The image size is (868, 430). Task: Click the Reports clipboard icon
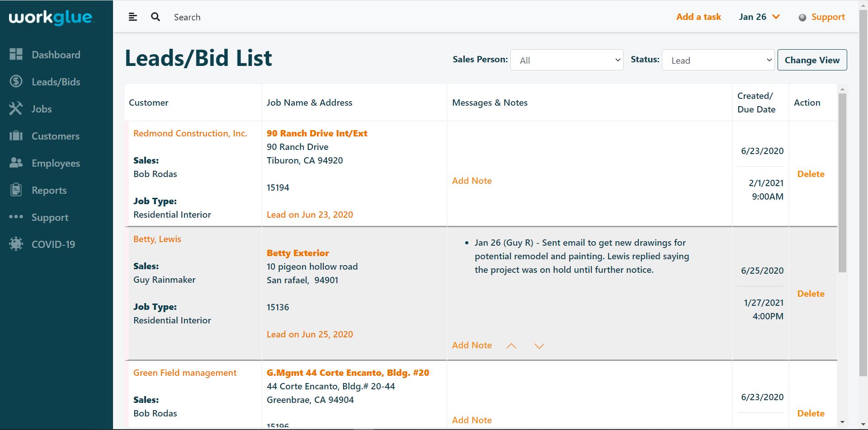point(16,190)
